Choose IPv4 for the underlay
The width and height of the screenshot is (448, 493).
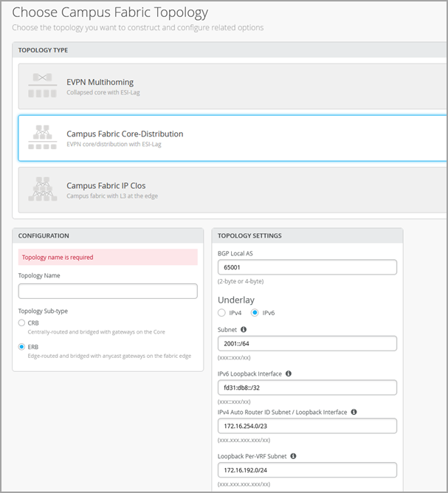tap(222, 313)
